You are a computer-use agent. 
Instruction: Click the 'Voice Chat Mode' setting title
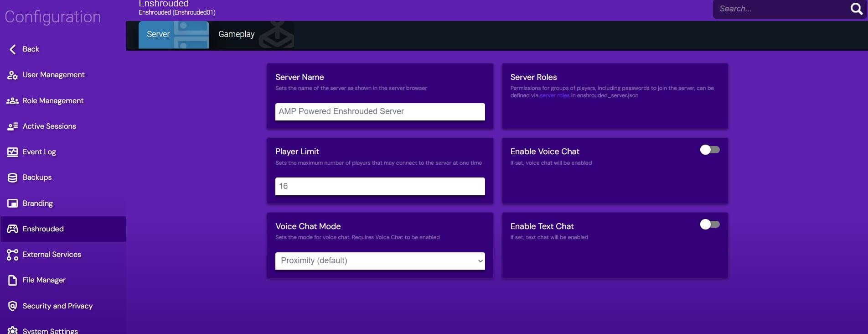pyautogui.click(x=308, y=226)
